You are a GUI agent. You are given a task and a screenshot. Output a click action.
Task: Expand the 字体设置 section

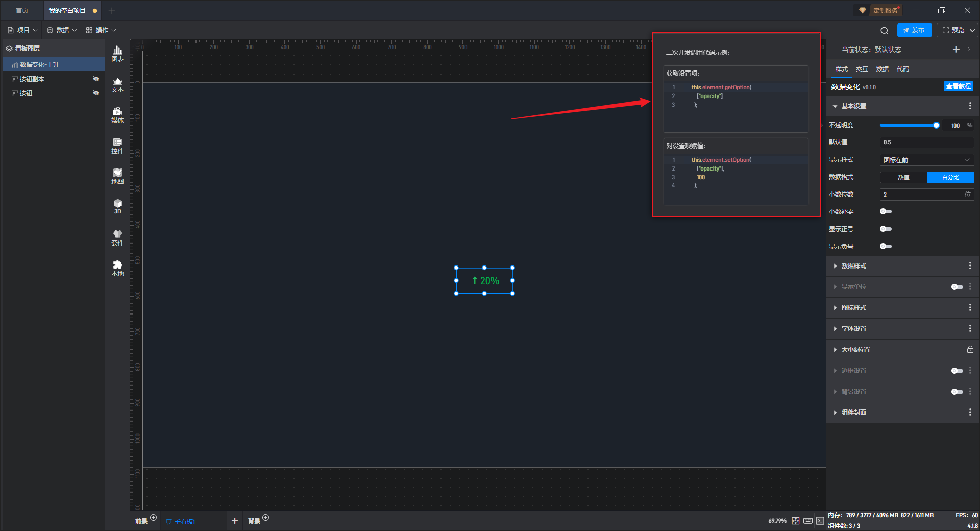click(x=854, y=329)
